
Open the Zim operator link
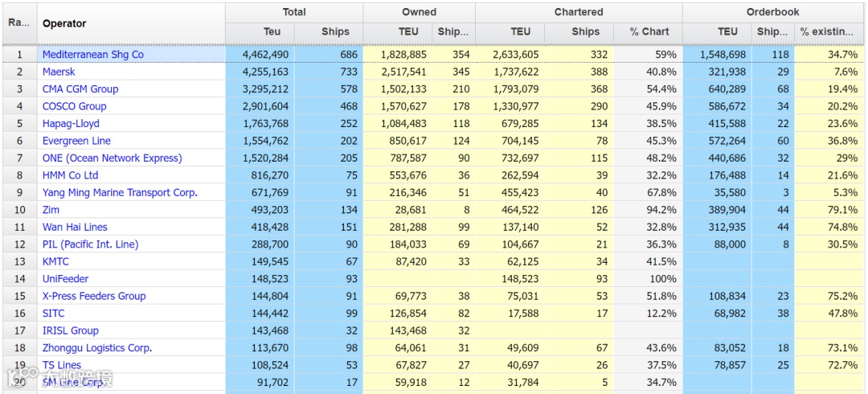pyautogui.click(x=51, y=210)
